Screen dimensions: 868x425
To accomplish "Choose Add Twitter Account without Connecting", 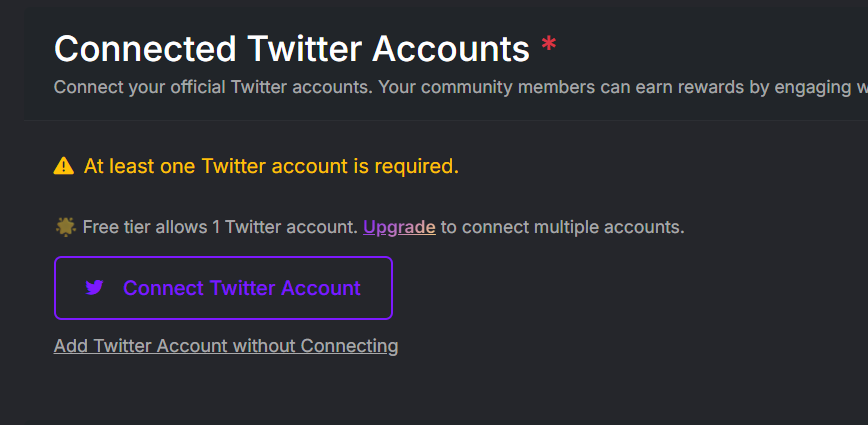I will click(x=226, y=346).
